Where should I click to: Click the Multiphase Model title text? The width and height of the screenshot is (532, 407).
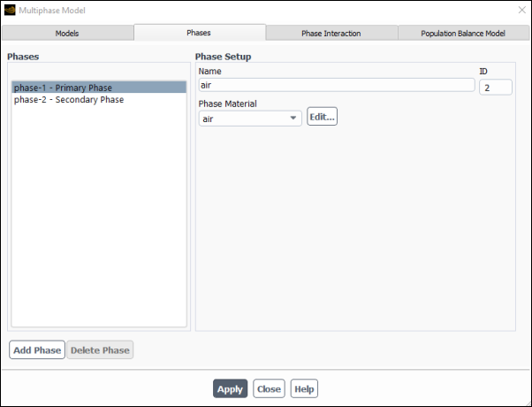pyautogui.click(x=52, y=11)
